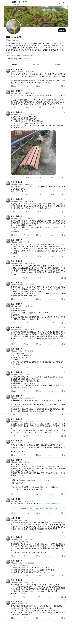
Task: Click the search icon in header
Action: coord(64,3)
